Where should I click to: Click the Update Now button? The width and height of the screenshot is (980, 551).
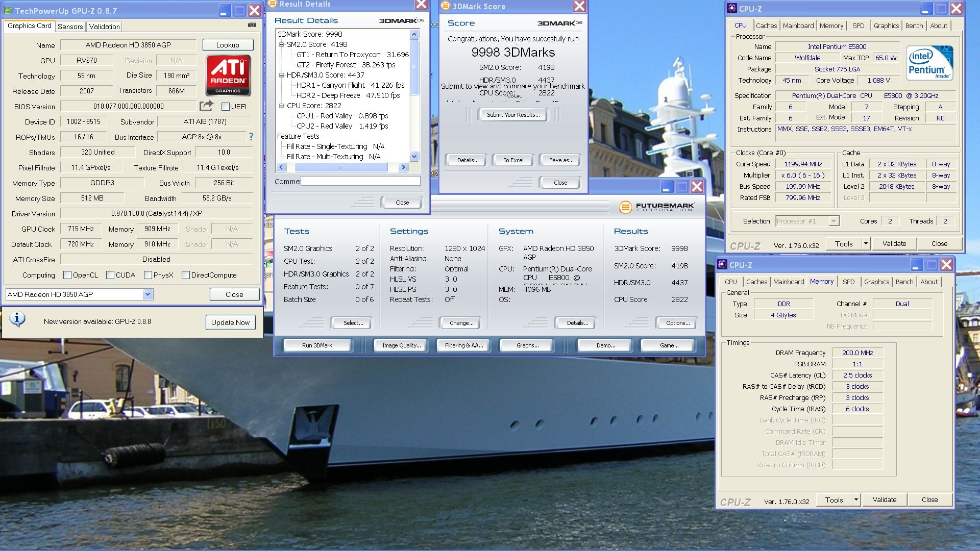point(230,322)
